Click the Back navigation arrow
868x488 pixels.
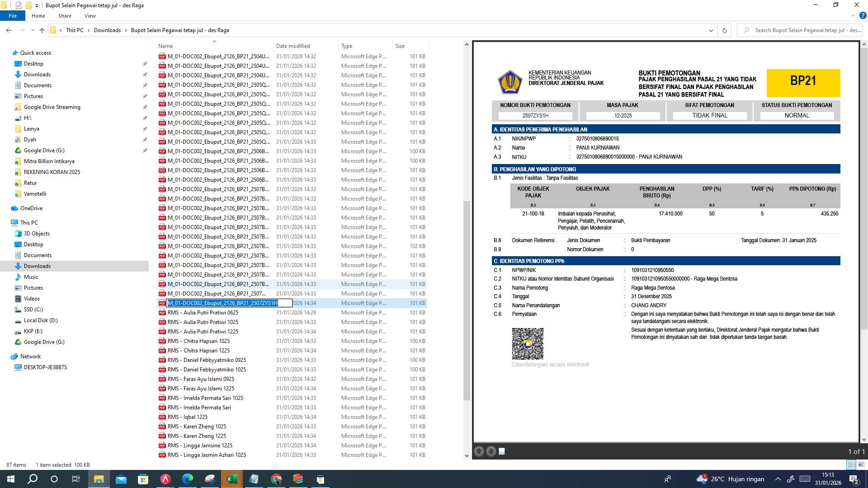(x=9, y=30)
